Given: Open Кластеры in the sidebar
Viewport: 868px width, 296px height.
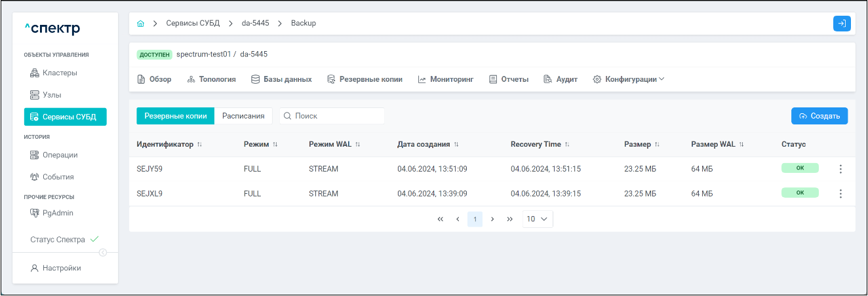Looking at the screenshot, I should (x=60, y=73).
